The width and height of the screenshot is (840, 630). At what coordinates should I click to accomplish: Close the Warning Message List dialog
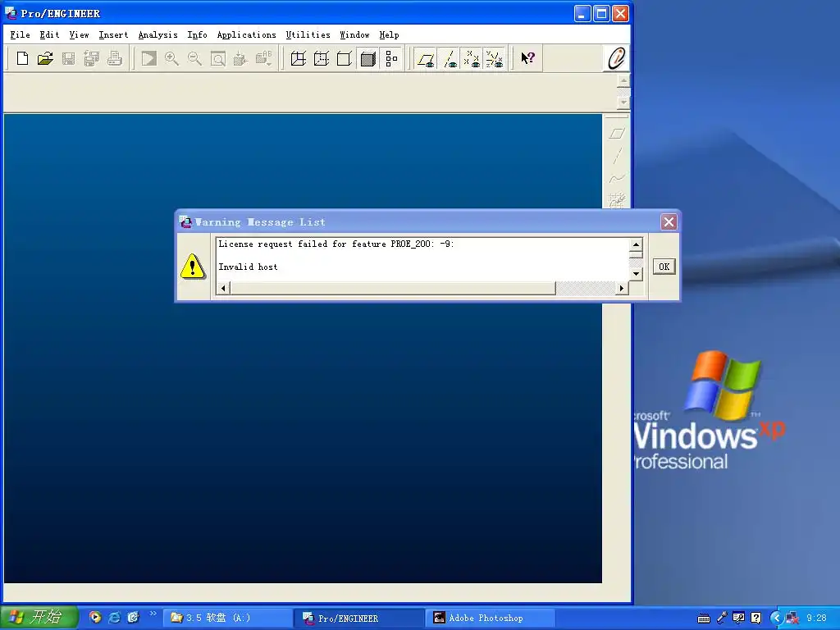pyautogui.click(x=669, y=222)
